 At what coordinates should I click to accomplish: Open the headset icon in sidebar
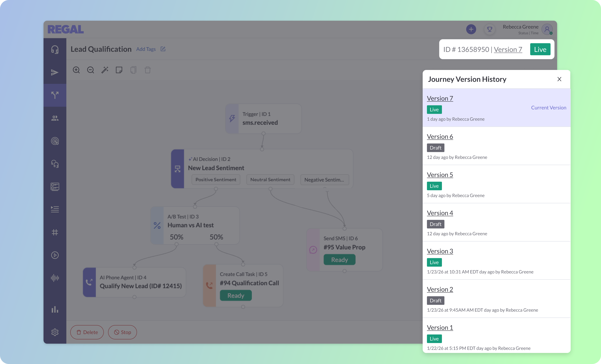tap(55, 50)
